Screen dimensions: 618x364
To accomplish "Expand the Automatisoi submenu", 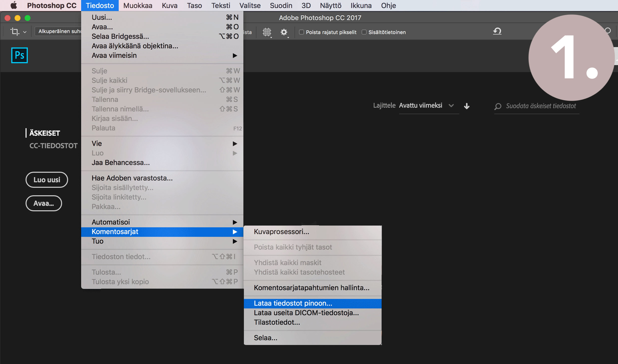I will pyautogui.click(x=162, y=222).
